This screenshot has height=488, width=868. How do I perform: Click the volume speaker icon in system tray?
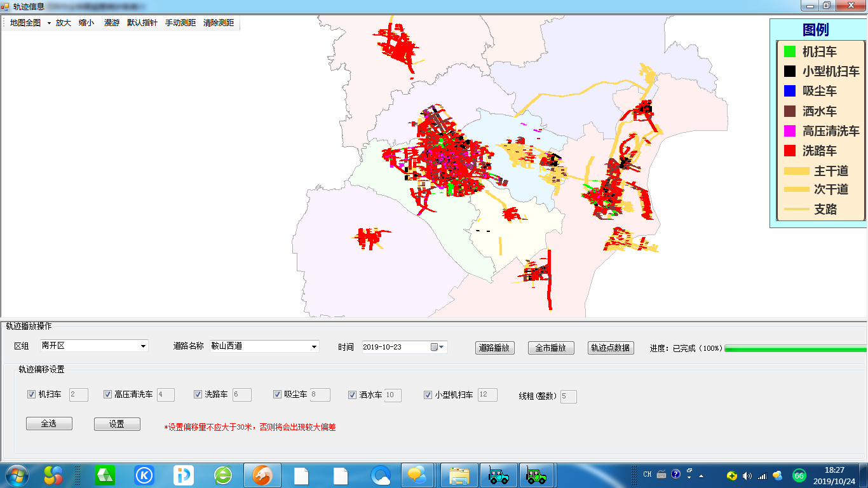tap(747, 476)
